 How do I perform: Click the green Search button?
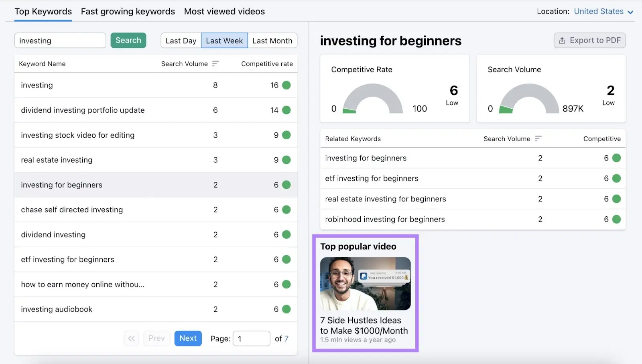point(128,40)
